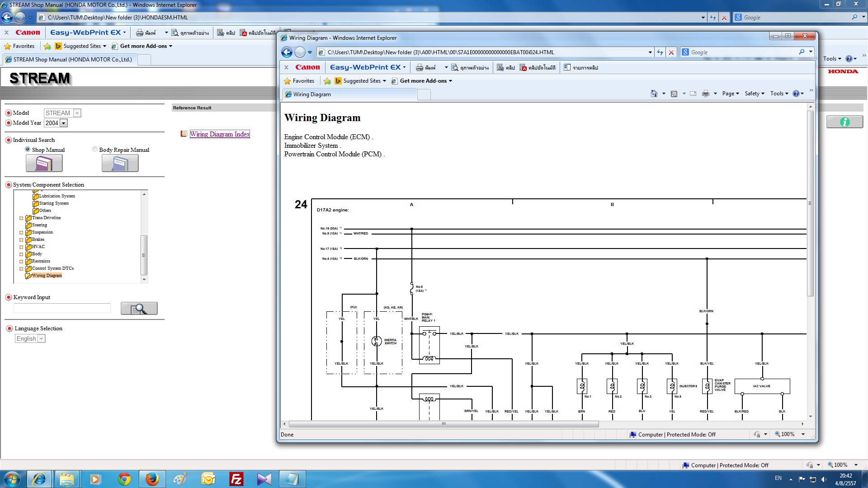The height and width of the screenshot is (488, 868).
Task: Select the Keyword Input radio option
Action: [x=9, y=297]
